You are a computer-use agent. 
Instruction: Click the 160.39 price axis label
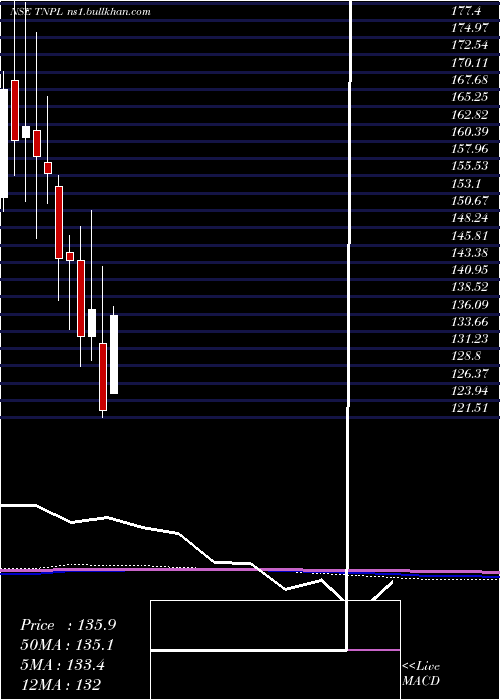(470, 132)
